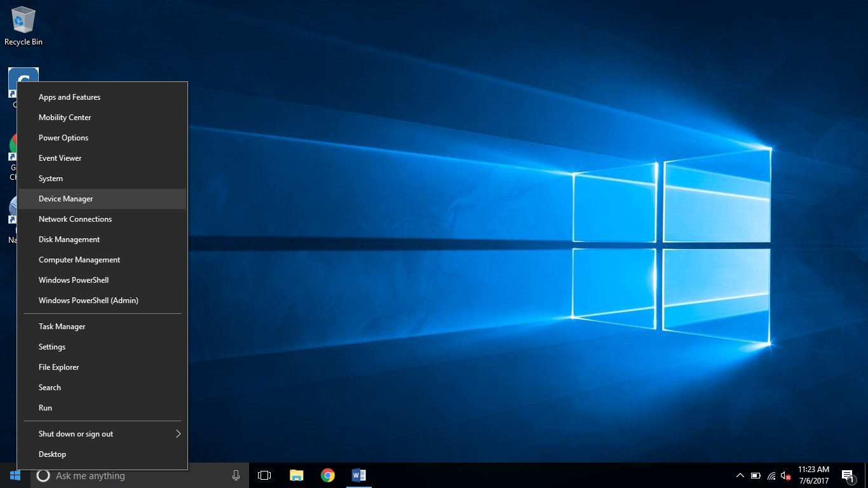
Task: Click the Cortana circle icon
Action: tap(43, 475)
